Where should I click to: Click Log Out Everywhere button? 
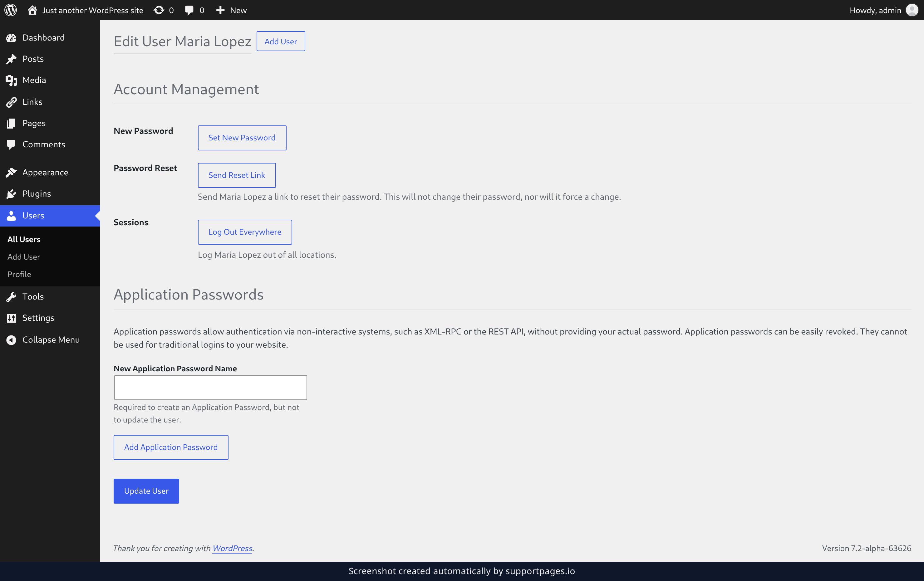coord(245,232)
